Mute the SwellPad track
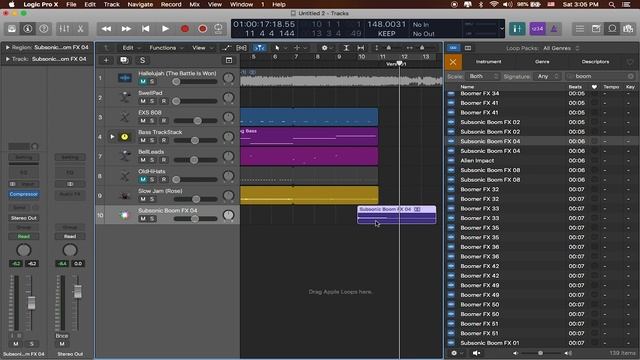 (x=143, y=101)
